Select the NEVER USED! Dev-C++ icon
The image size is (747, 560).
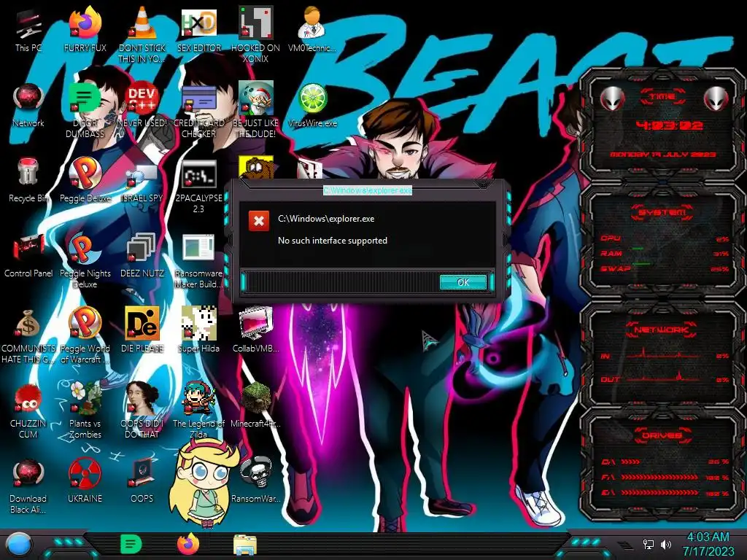142,105
